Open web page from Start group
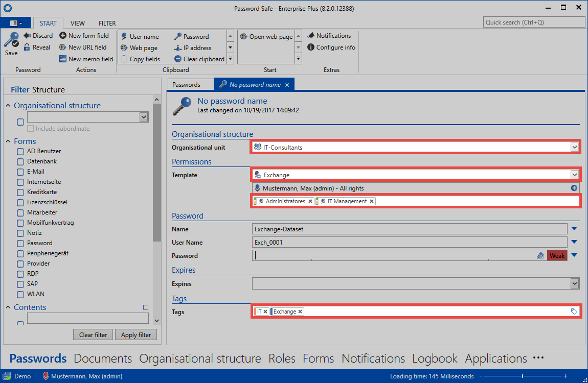Screen dimensions: 588x383 (x=266, y=36)
